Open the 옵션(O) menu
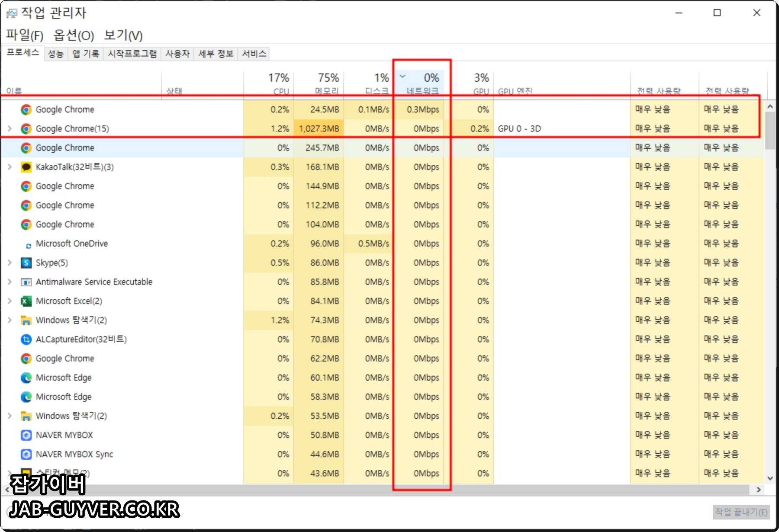The height and width of the screenshot is (532, 779). tap(74, 35)
